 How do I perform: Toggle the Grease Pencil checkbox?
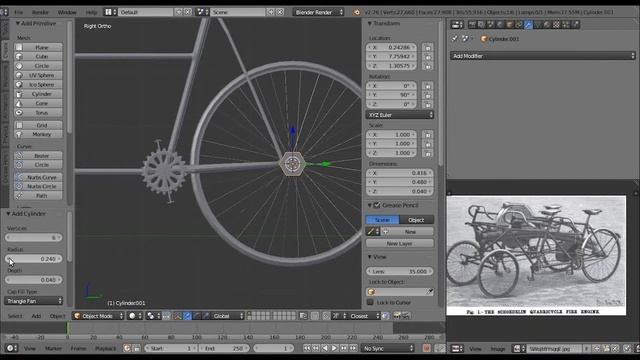click(377, 205)
